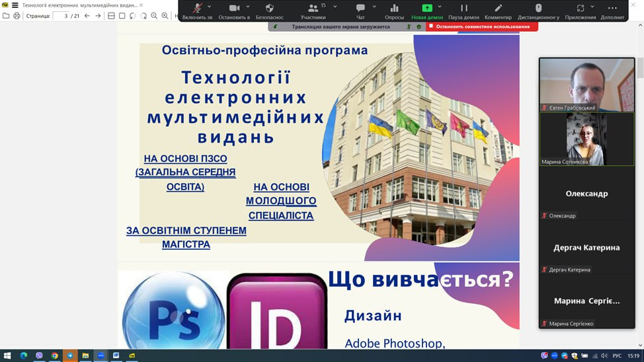Image resolution: width=644 pixels, height=362 pixels.
Task: Open the PDF viewer hamburger menu
Action: pos(15,5)
